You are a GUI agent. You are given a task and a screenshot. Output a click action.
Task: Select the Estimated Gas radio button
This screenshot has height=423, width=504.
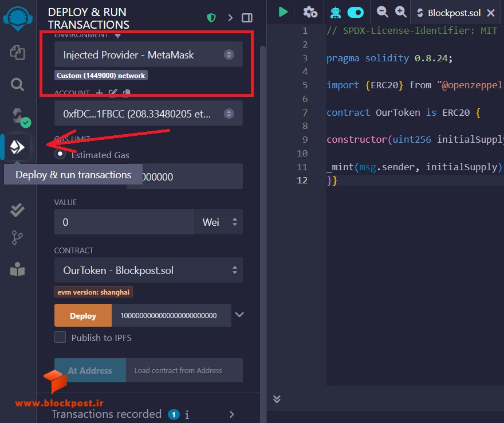[60, 154]
